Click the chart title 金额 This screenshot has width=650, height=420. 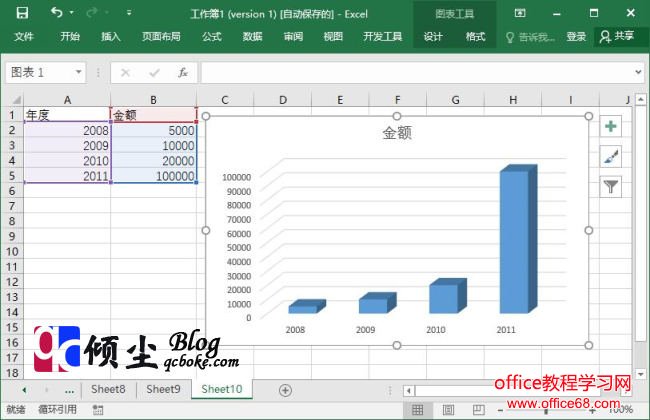point(397,133)
